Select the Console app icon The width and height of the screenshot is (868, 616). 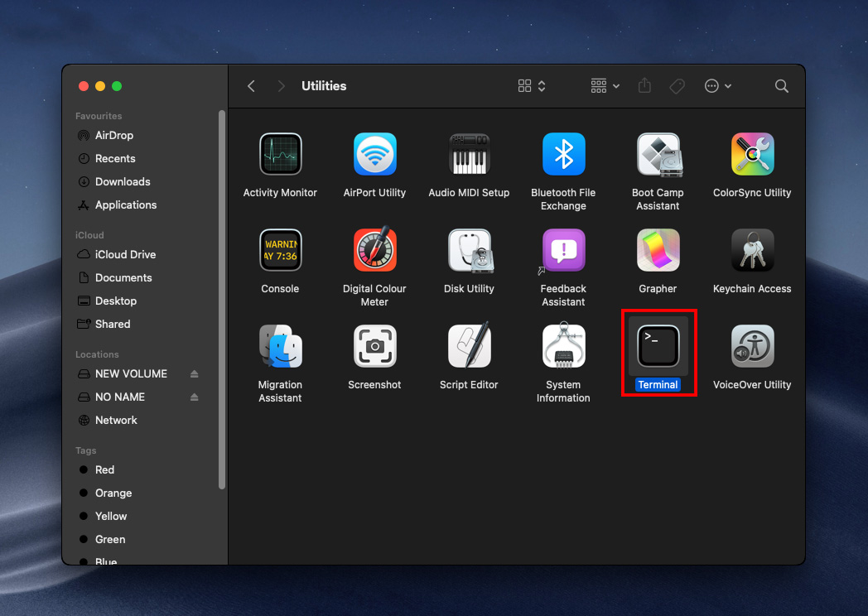[280, 250]
